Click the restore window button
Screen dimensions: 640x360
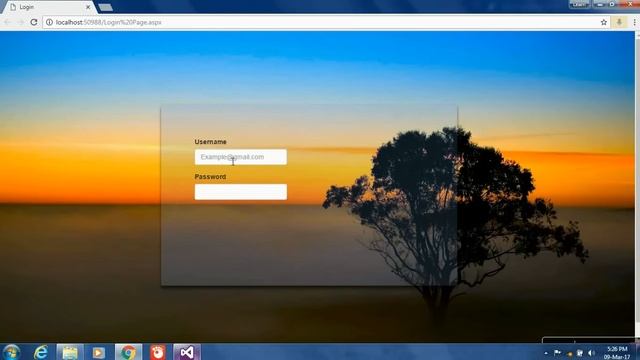click(x=612, y=4)
